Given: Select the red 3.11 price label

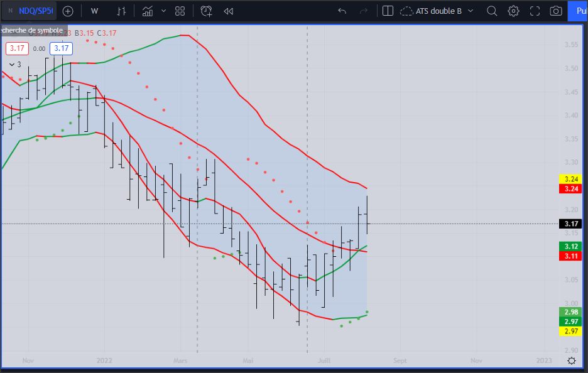Looking at the screenshot, I should pyautogui.click(x=571, y=256).
